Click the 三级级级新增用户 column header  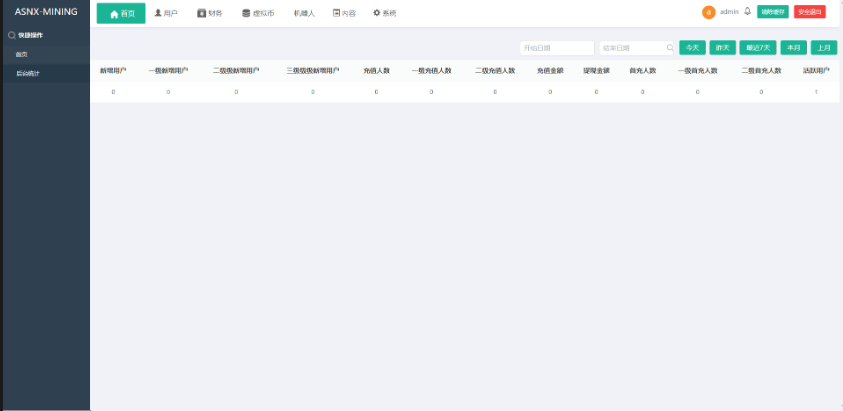click(x=313, y=70)
